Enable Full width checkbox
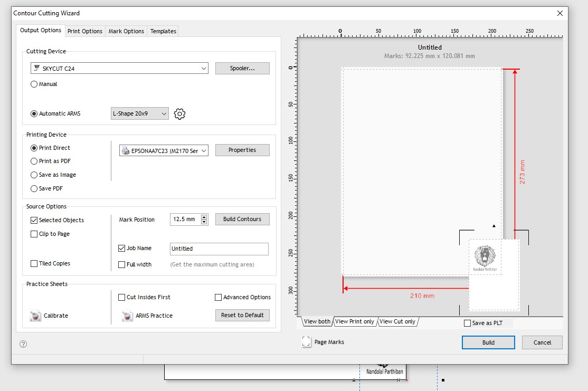 121,265
